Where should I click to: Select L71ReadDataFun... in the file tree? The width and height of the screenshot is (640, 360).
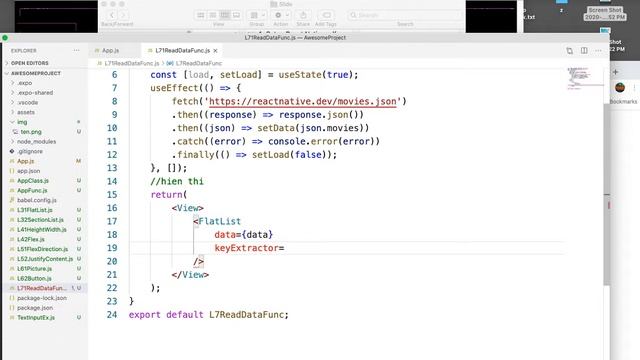pos(41,288)
